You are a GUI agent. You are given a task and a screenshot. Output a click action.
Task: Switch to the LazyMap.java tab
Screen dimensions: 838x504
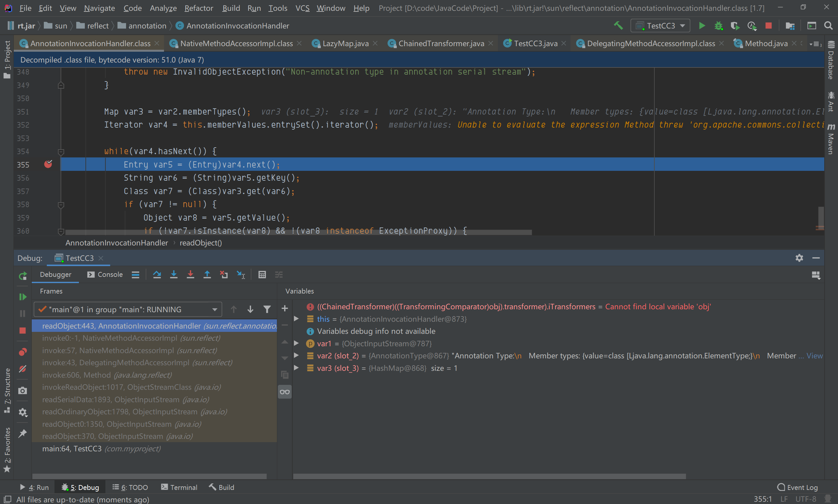pyautogui.click(x=345, y=43)
